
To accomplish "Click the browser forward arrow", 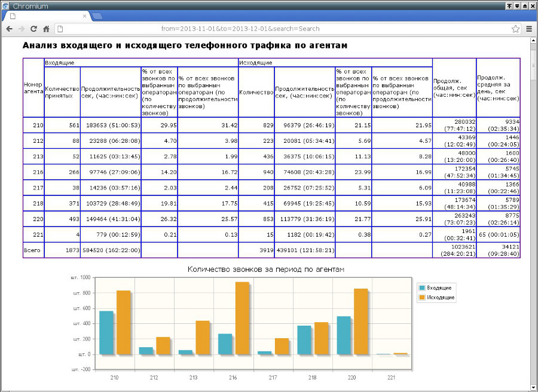I will (22, 29).
